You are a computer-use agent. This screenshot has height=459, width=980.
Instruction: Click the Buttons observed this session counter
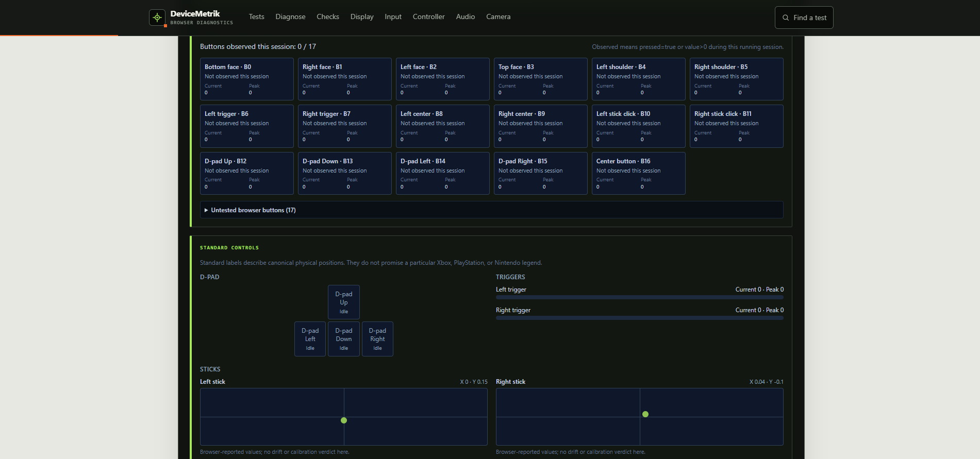258,46
